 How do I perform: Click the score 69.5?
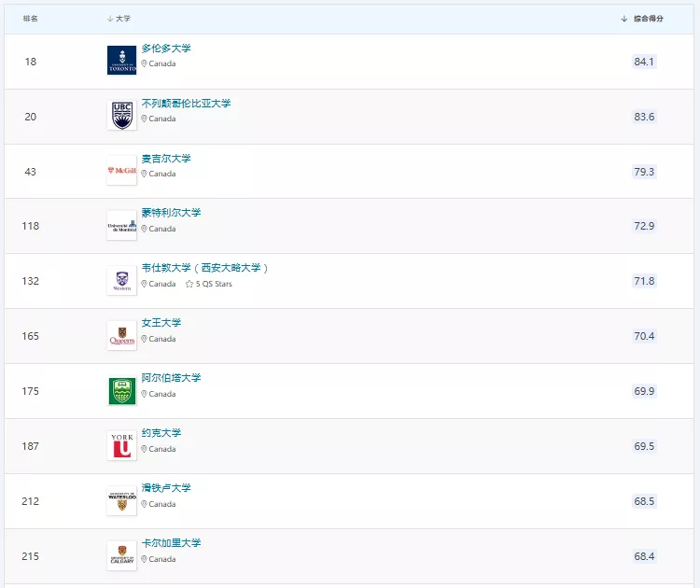[x=644, y=446]
